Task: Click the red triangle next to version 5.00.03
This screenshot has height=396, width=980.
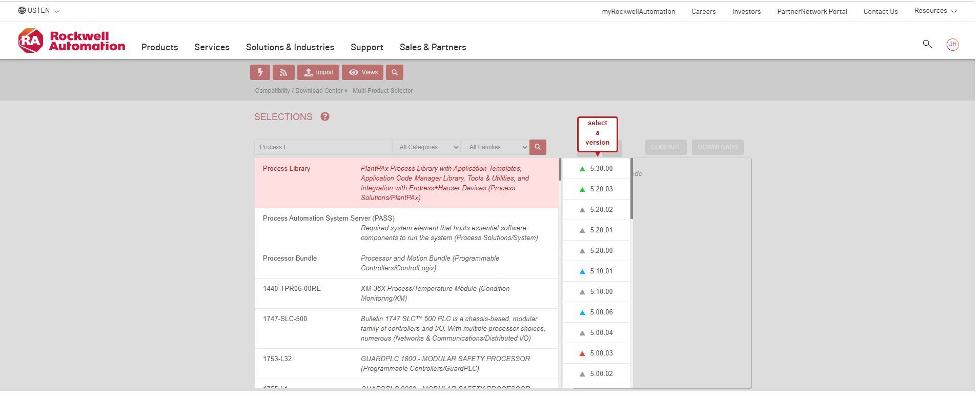Action: 582,353
